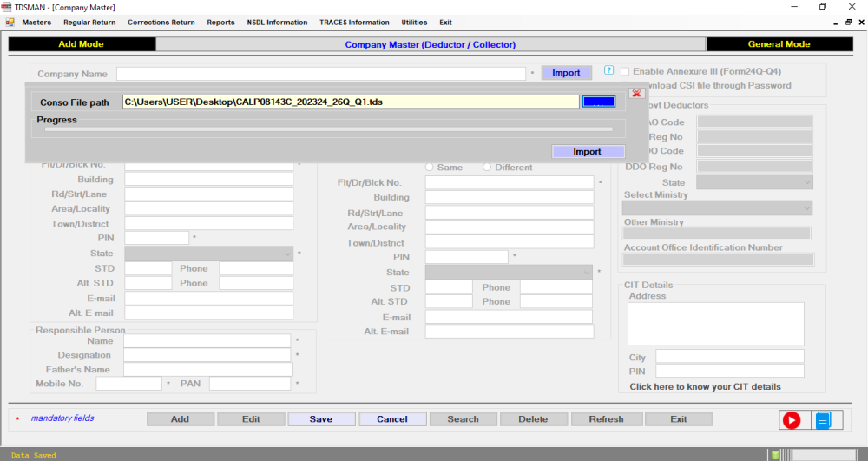Image resolution: width=868 pixels, height=461 pixels.
Task: Open the TRACES Information menu
Action: coord(354,22)
